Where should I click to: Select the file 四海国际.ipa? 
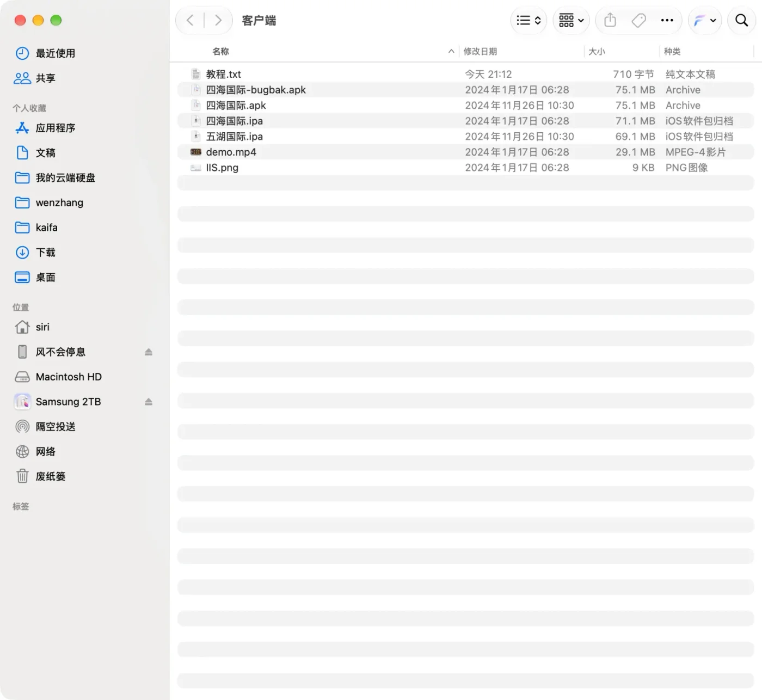pos(465,121)
